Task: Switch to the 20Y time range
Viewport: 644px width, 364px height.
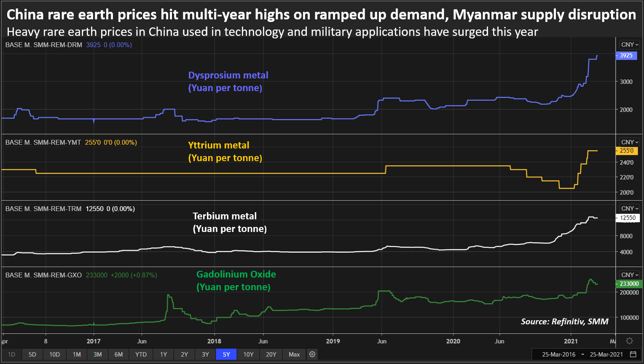Action: click(x=271, y=354)
